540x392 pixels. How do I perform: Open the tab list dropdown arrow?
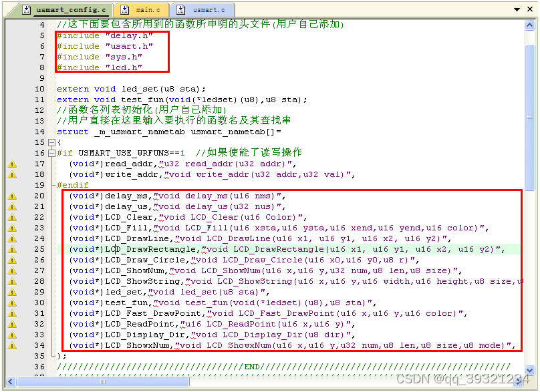[x=517, y=9]
